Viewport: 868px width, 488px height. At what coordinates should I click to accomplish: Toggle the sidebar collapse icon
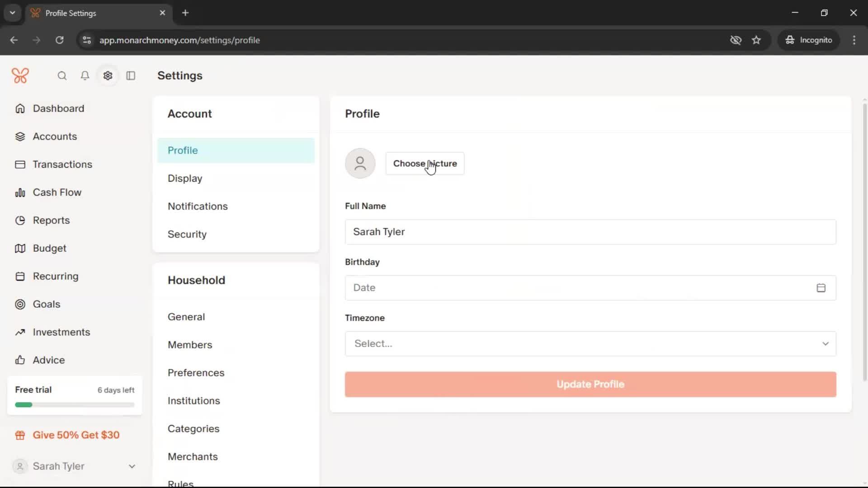click(x=131, y=75)
